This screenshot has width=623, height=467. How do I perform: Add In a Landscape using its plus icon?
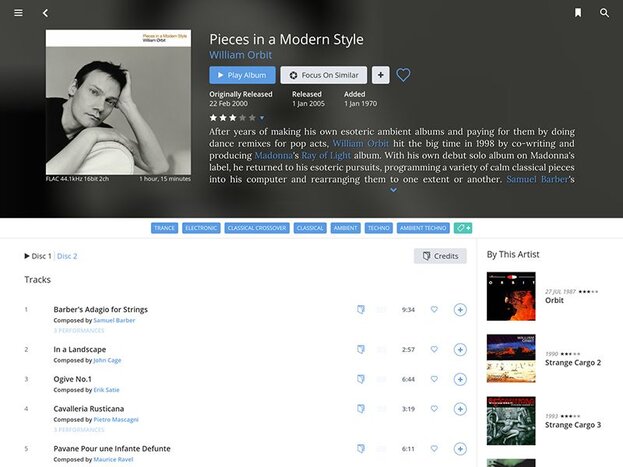[460, 349]
